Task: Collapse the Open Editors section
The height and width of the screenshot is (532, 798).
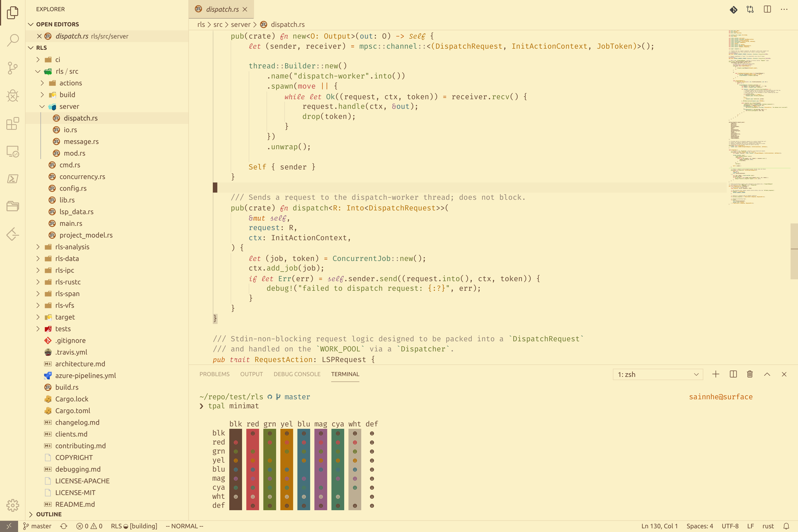Action: [x=31, y=24]
